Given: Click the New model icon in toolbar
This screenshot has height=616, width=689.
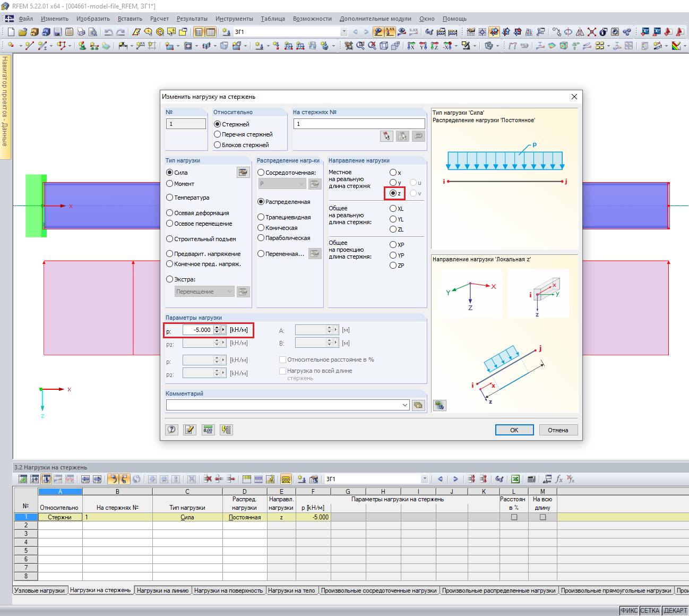Looking at the screenshot, I should pos(11,32).
